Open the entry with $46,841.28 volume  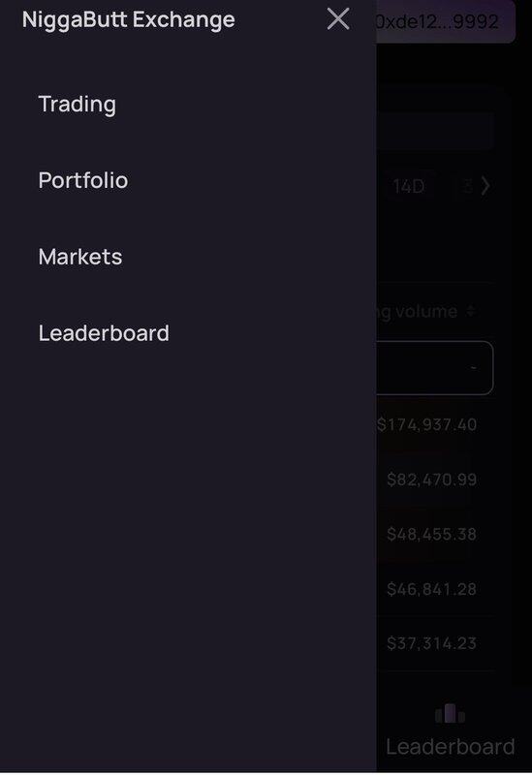tap(435, 589)
